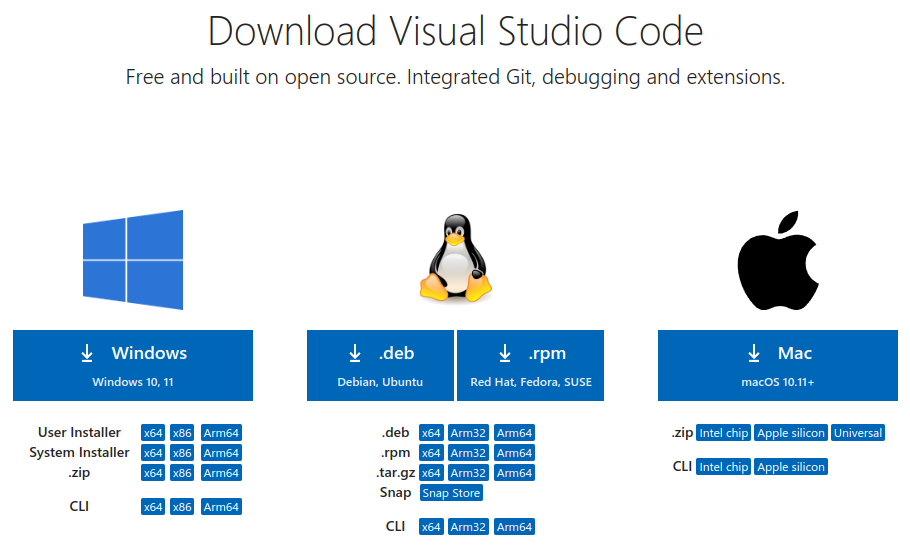Select x64 for Windows User Installer
The image size is (910, 558).
coord(153,433)
